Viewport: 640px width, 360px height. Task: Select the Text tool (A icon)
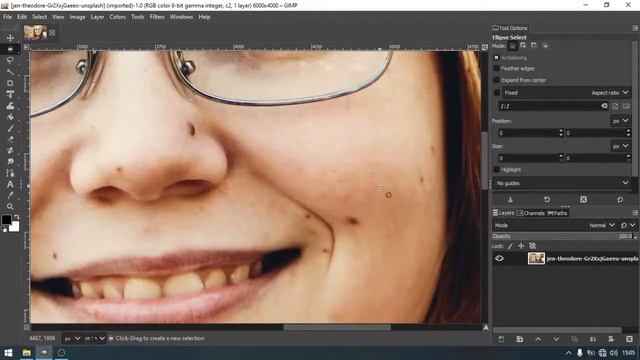(x=10, y=184)
